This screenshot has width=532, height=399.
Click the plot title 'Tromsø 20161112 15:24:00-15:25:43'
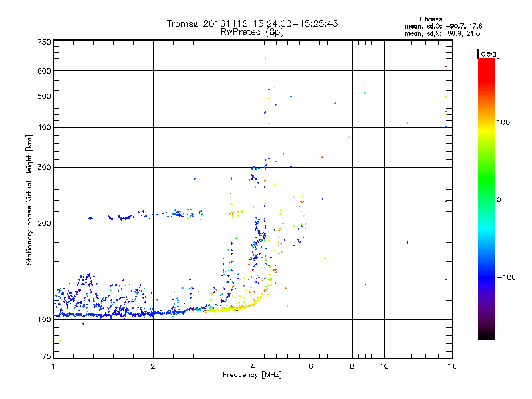252,23
